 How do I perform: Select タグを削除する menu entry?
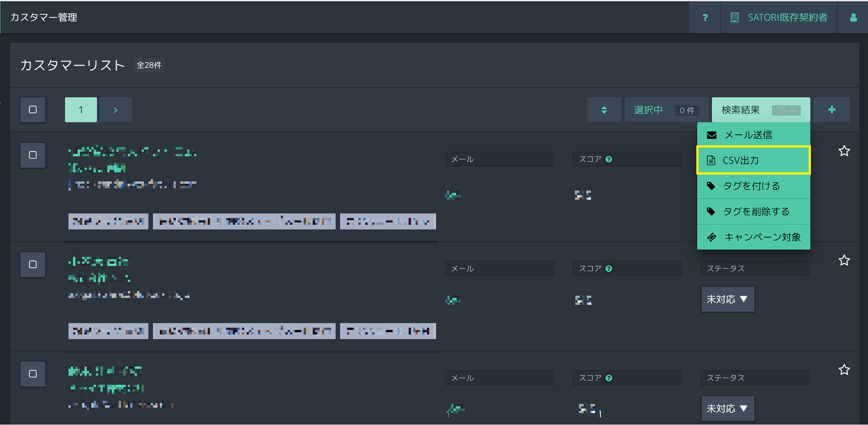[753, 212]
